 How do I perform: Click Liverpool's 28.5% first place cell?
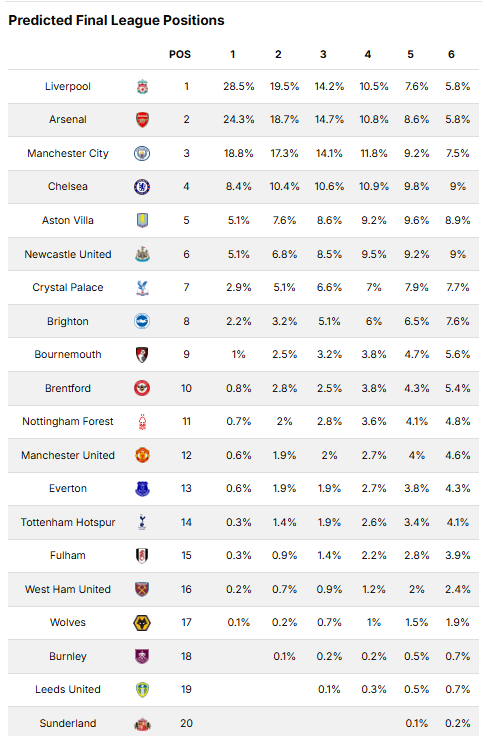pos(239,86)
